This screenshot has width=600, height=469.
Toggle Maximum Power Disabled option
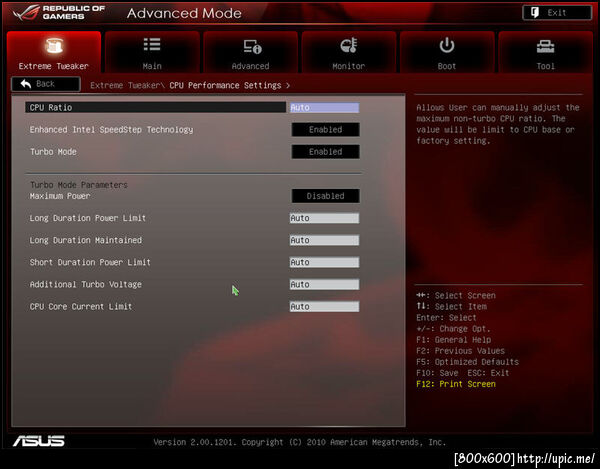(x=325, y=196)
